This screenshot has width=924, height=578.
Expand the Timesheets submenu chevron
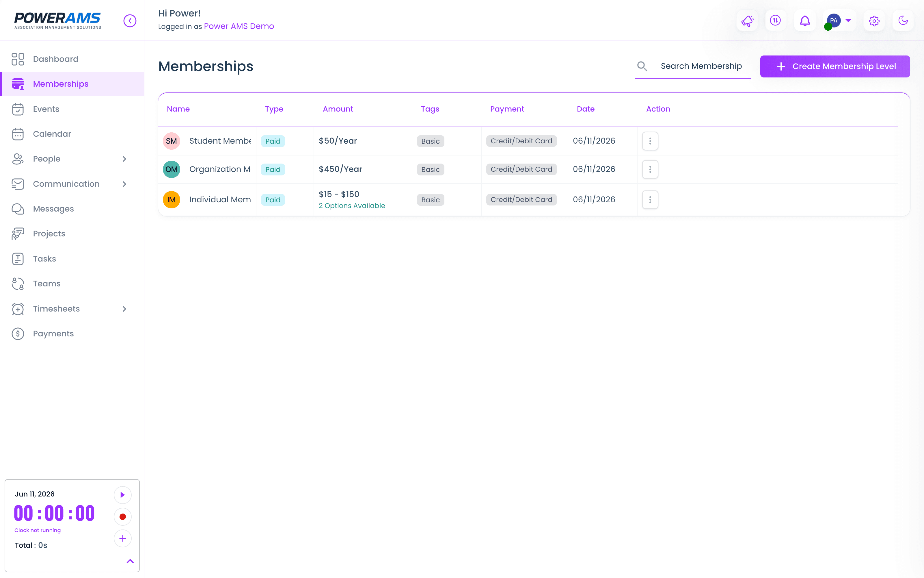pyautogui.click(x=124, y=309)
